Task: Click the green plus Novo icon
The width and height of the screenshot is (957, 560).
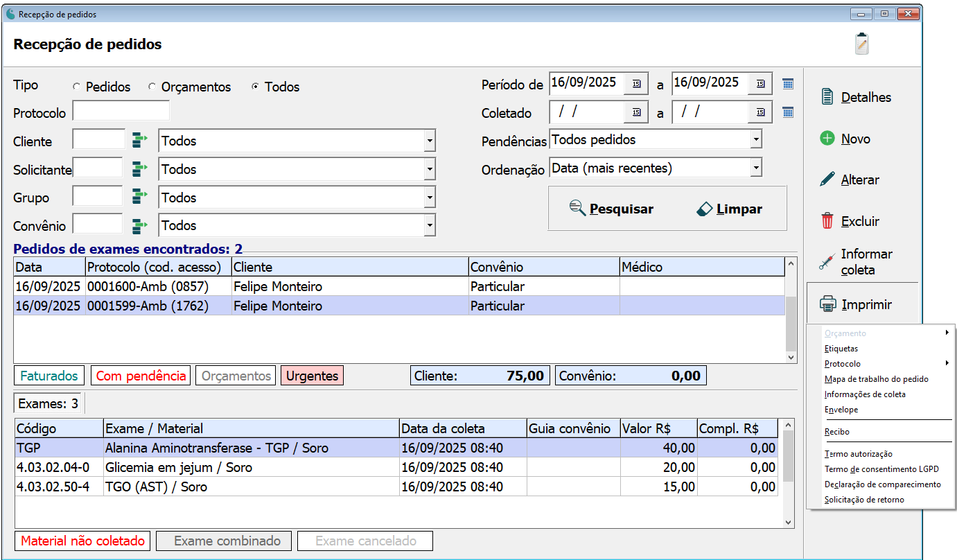Action: (827, 139)
